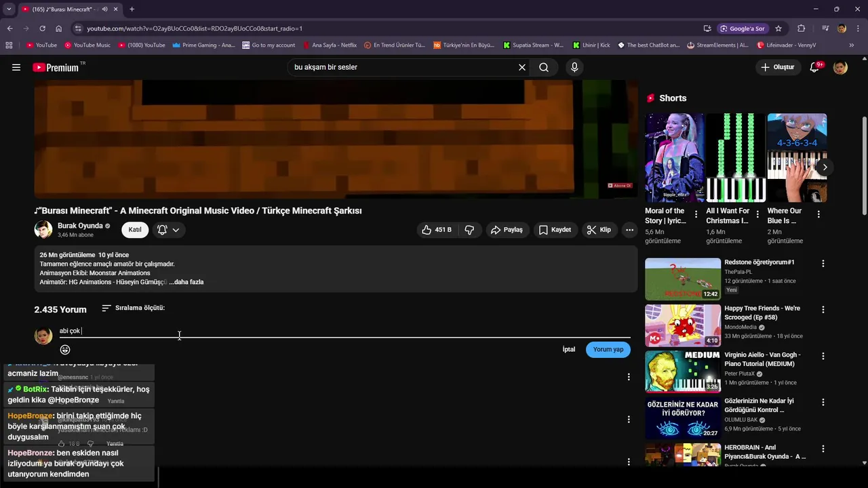Open subscription notification bell dropdown
The height and width of the screenshot is (488, 868).
168,230
